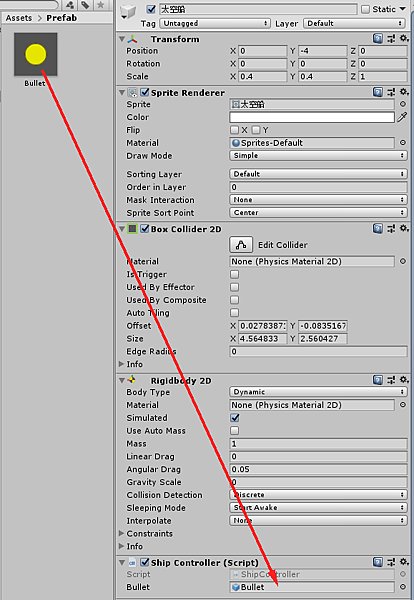Click the Position Y input field
This screenshot has width=414, height=600.
pos(323,51)
